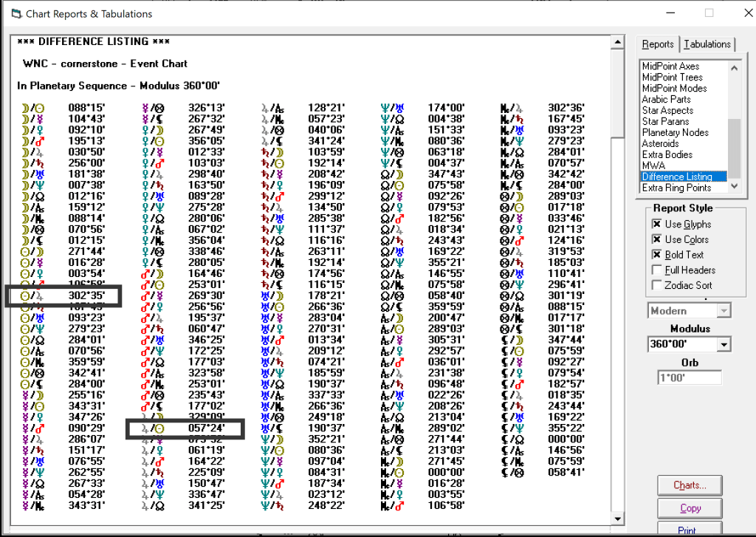Click the report list scroll-down arrow
Screen dimensions: 756x537
[734, 188]
